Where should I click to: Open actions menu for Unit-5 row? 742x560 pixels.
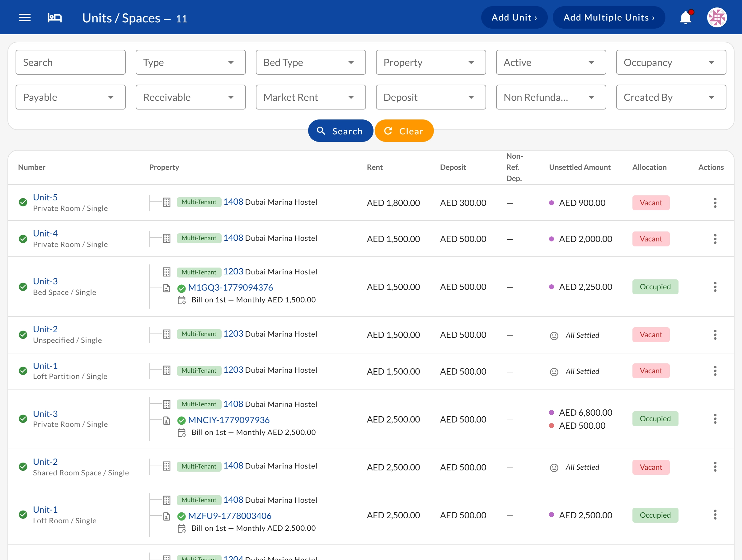pyautogui.click(x=715, y=203)
